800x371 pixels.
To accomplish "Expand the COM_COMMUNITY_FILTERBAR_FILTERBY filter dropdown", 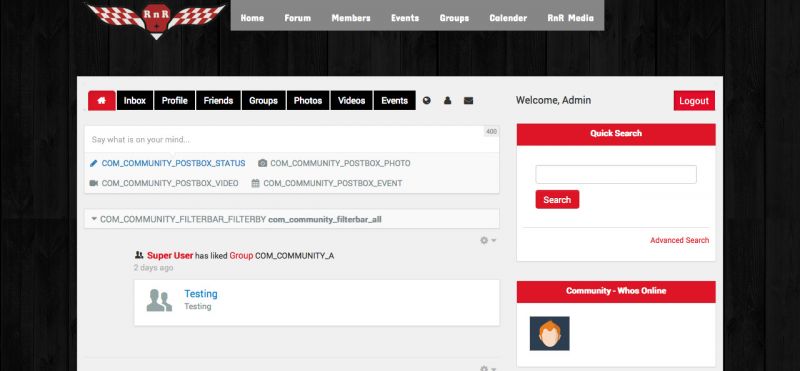I will (x=291, y=219).
